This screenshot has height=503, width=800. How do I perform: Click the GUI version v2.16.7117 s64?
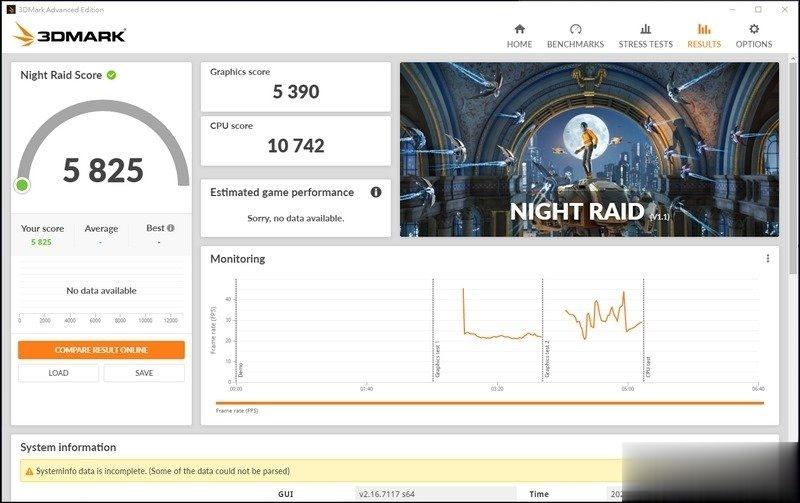point(387,494)
